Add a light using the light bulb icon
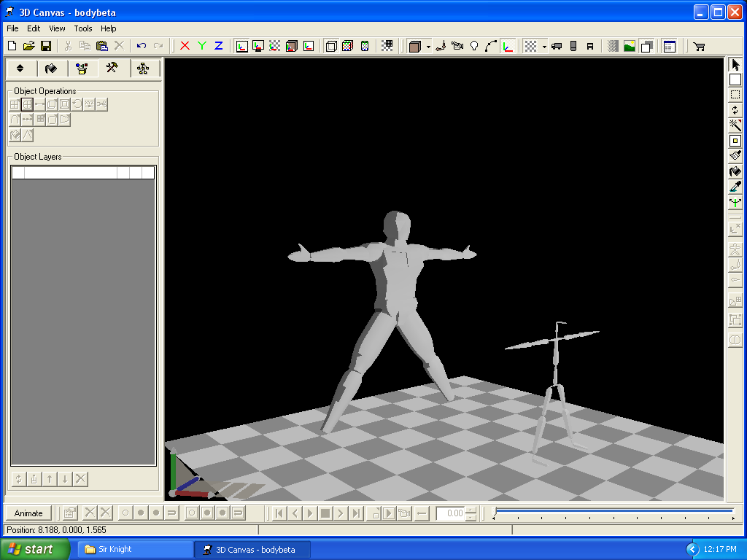Viewport: 747px width, 560px height. [475, 46]
